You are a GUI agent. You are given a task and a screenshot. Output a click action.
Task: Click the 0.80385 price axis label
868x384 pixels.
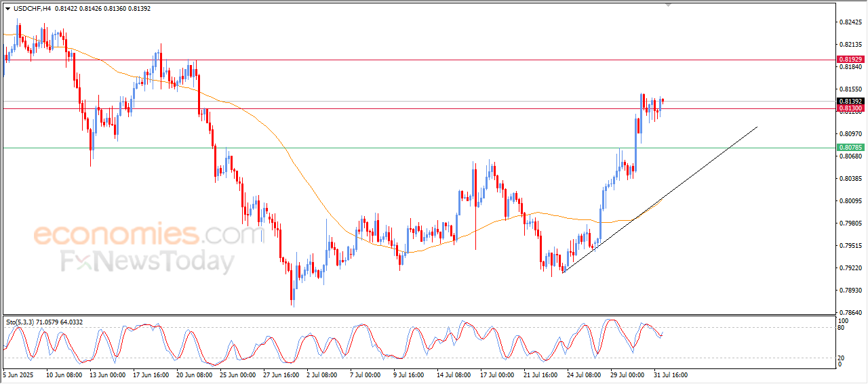(x=850, y=179)
